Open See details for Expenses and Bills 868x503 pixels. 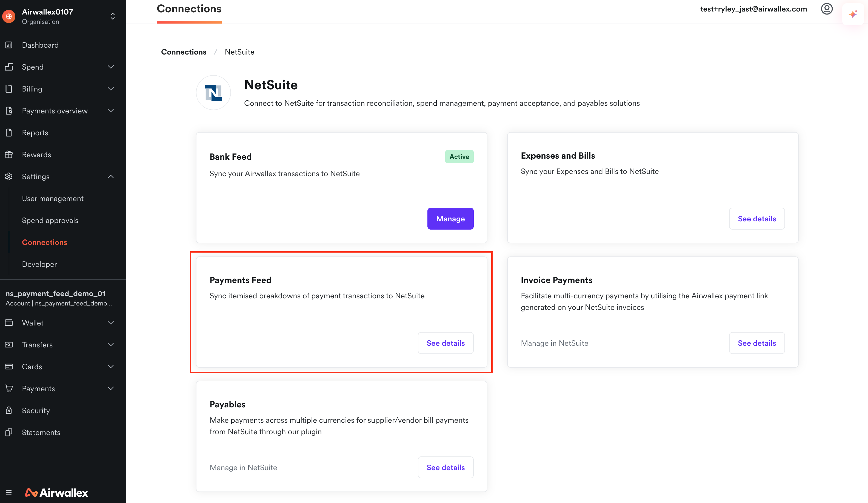[756, 219]
